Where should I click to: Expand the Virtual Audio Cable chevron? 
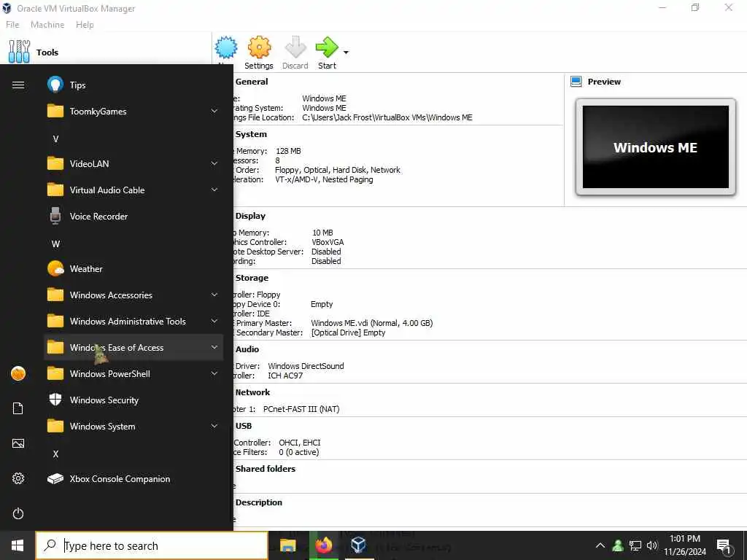coord(214,190)
